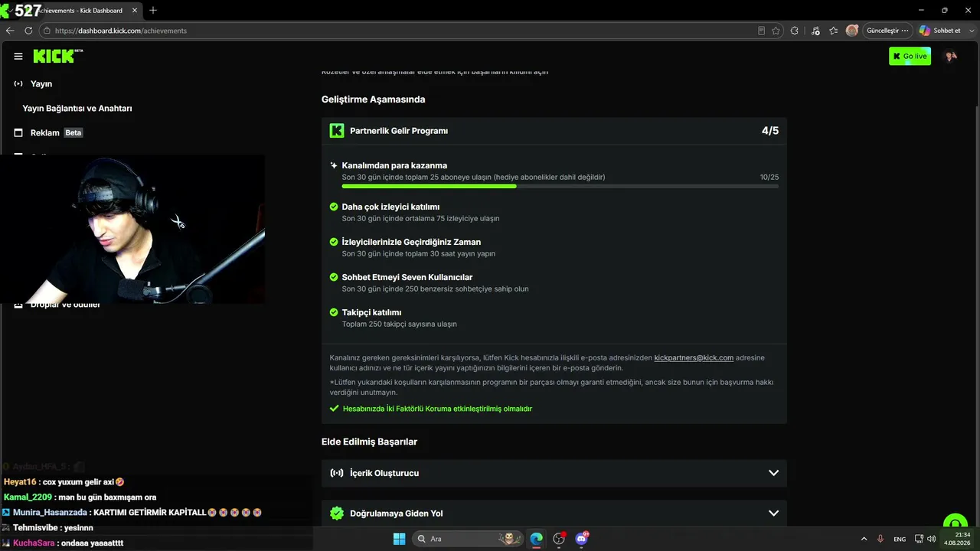The image size is (980, 551).
Task: Open OBS Studio from the taskbar
Action: pyautogui.click(x=559, y=539)
